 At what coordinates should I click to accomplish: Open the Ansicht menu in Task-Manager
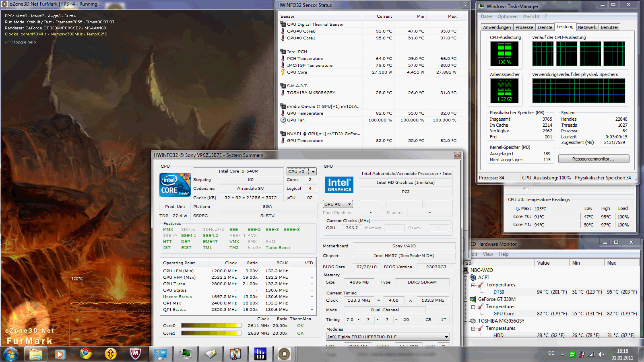[531, 16]
